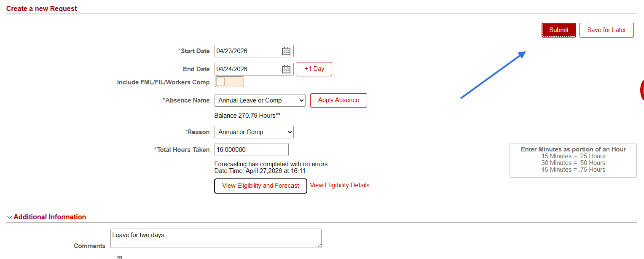Click the '15 Minutes = .25 Hours' line
Viewport: 644px width, 259px height.
point(573,156)
